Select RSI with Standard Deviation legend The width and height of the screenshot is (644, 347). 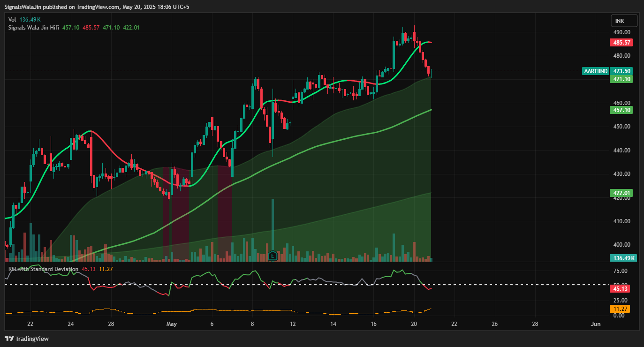tap(43, 269)
